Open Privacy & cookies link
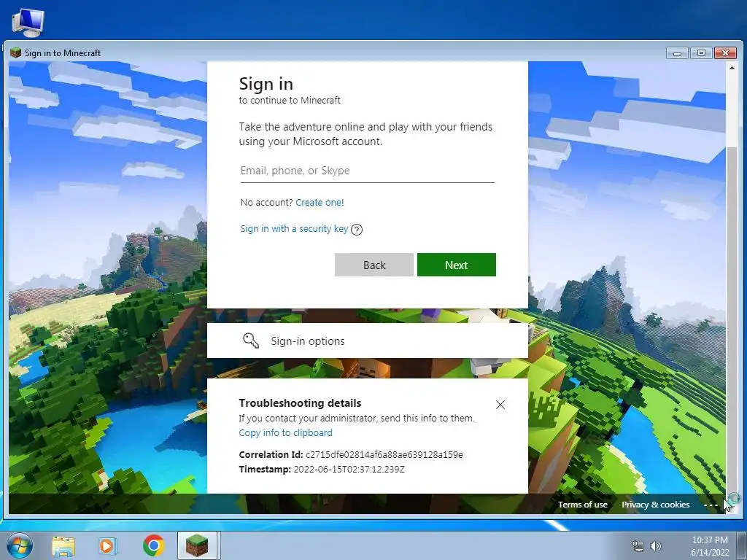747x560 pixels. (656, 505)
